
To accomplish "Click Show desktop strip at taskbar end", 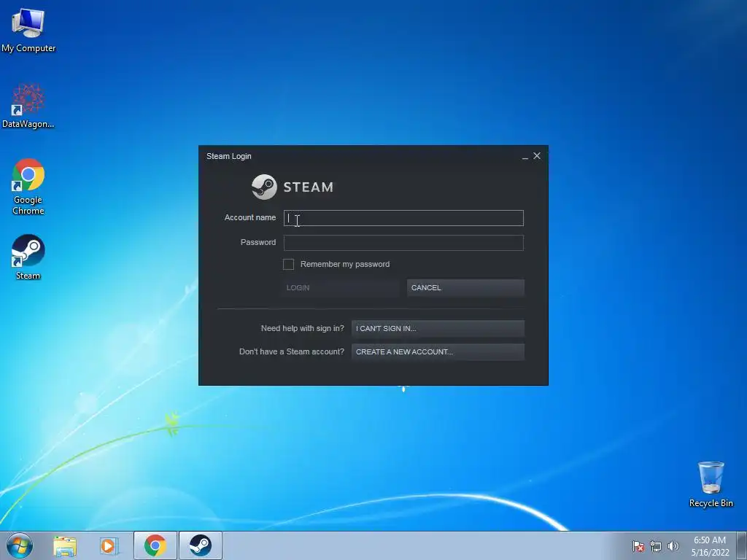I will (x=742, y=545).
